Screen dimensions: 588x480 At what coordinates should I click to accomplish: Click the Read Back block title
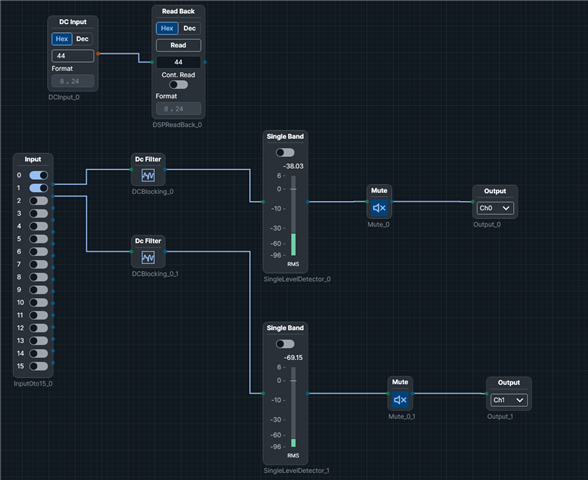coord(178,12)
